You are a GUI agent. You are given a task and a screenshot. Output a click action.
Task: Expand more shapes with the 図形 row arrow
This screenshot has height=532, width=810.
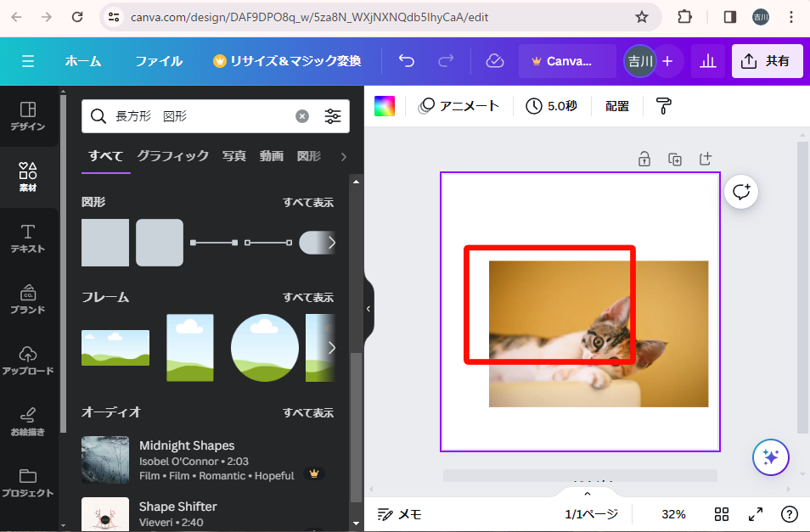tap(331, 243)
